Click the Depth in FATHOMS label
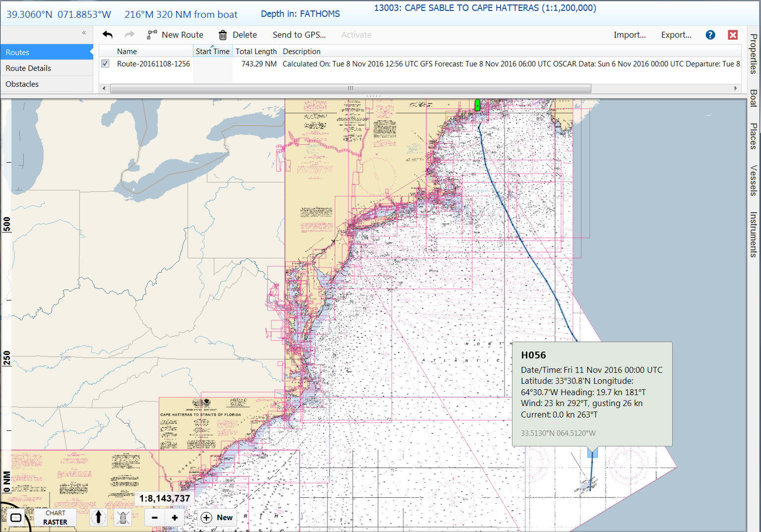 click(300, 14)
